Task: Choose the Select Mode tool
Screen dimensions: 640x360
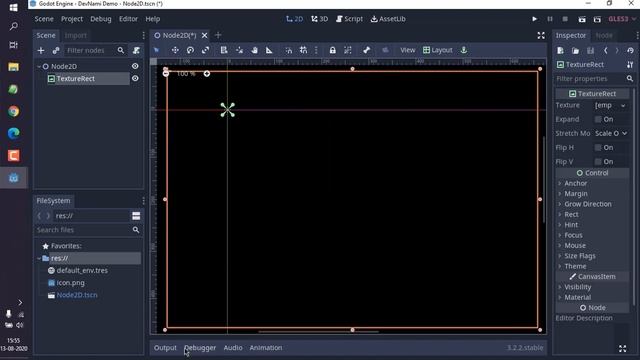Action: coord(156,50)
